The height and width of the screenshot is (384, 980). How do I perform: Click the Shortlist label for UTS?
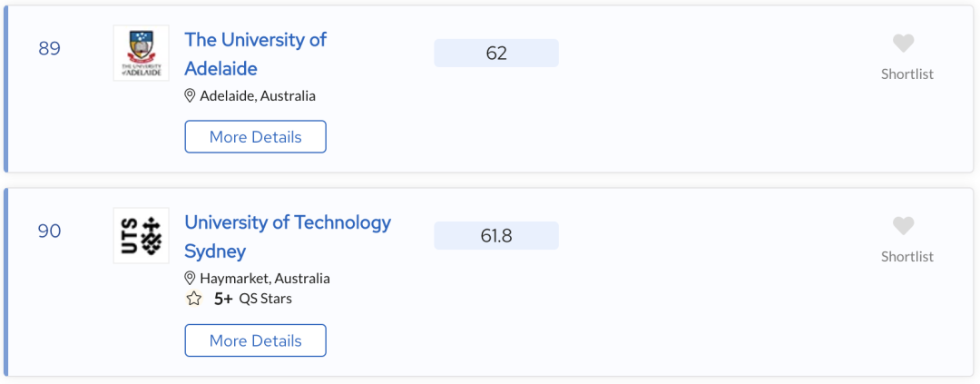906,257
